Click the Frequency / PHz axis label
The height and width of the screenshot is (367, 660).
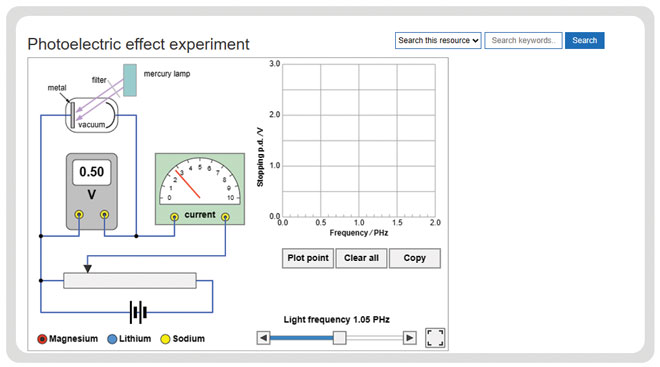tap(359, 233)
